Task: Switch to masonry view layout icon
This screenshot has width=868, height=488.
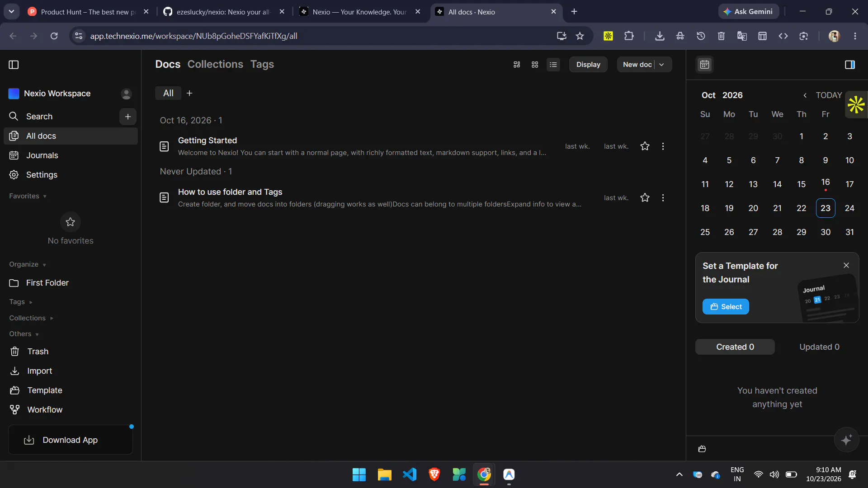Action: coord(517,65)
